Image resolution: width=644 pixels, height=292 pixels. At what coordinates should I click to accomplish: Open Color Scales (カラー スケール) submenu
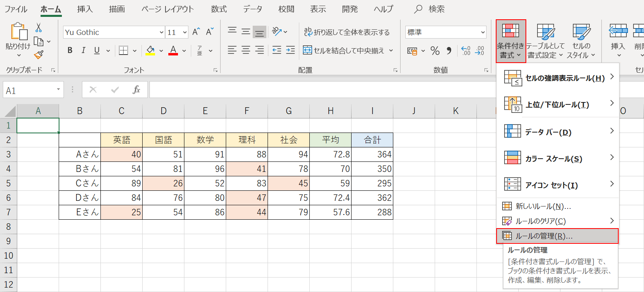coord(558,158)
